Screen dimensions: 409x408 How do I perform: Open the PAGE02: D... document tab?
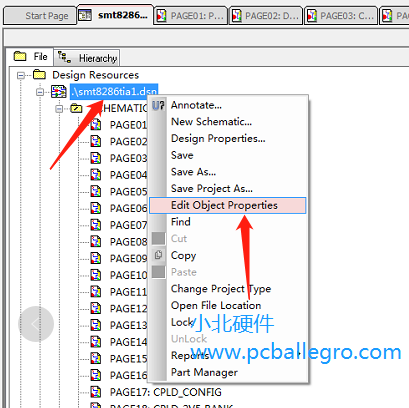[266, 16]
